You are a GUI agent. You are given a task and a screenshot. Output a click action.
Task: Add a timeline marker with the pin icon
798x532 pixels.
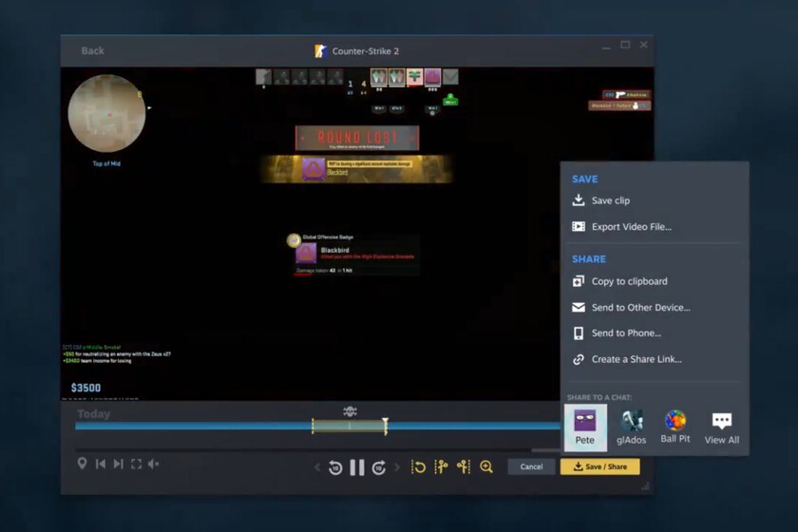tap(82, 464)
